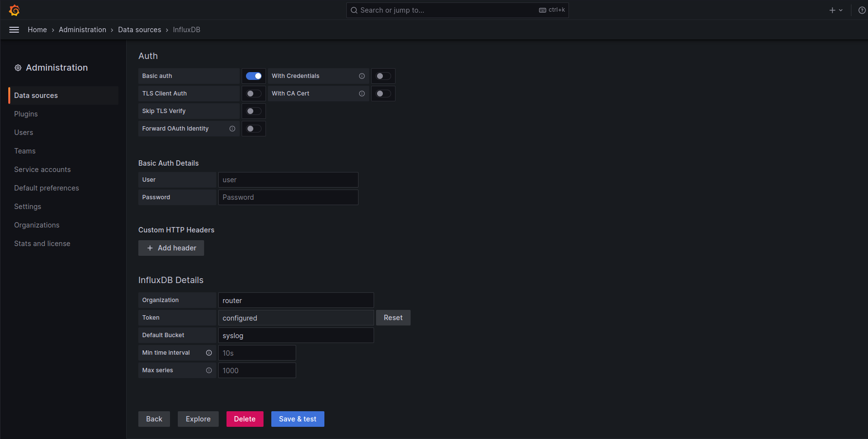Enable Forward OAuth Identity toggle

pyautogui.click(x=254, y=129)
